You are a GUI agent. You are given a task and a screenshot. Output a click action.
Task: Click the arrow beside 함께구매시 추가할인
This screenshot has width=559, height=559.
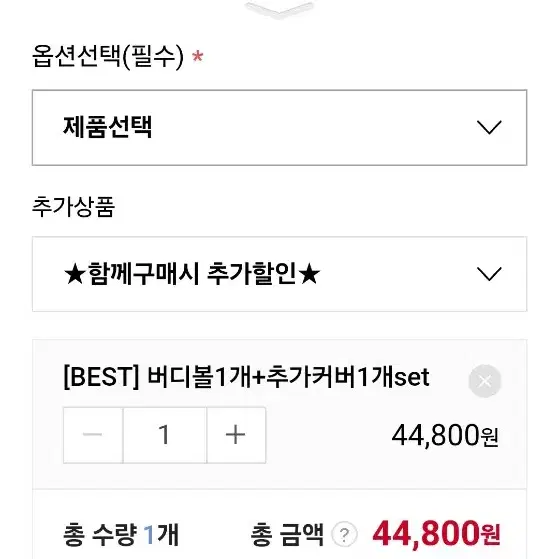(489, 274)
